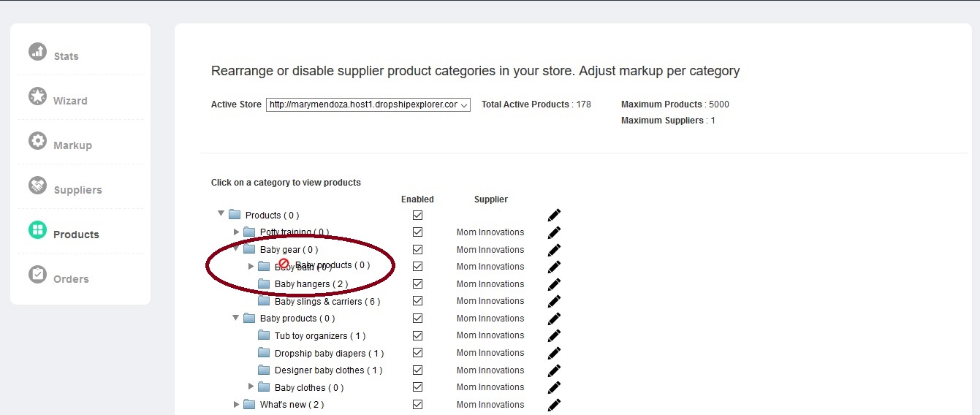Edit pencil for Baby products containing Tub toys
This screenshot has height=415, width=980.
(554, 319)
